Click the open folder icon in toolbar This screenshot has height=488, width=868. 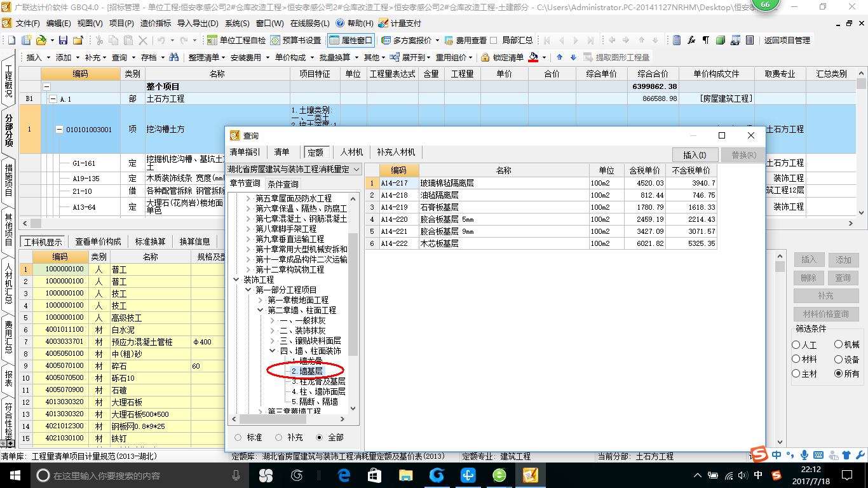(41, 40)
